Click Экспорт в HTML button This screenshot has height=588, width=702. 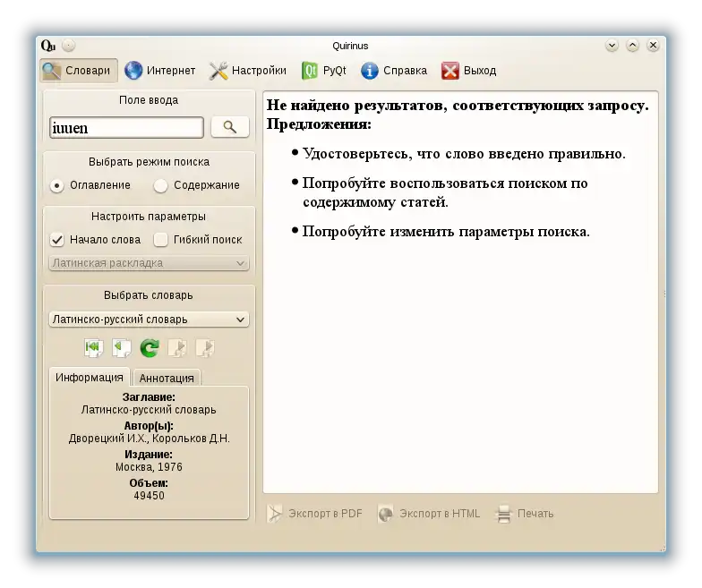point(429,514)
